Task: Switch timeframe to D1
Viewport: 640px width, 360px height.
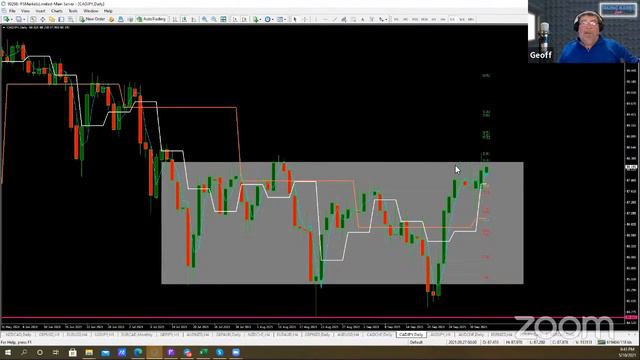Action: click(x=452, y=19)
